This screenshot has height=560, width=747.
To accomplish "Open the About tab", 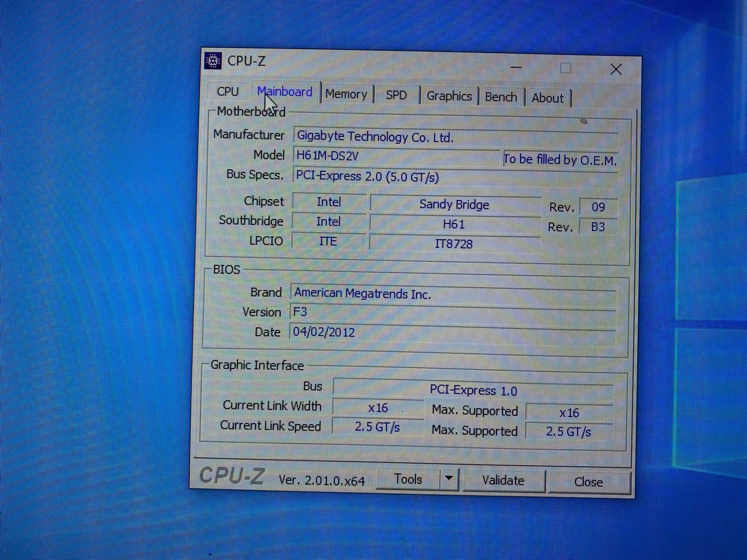I will [548, 98].
